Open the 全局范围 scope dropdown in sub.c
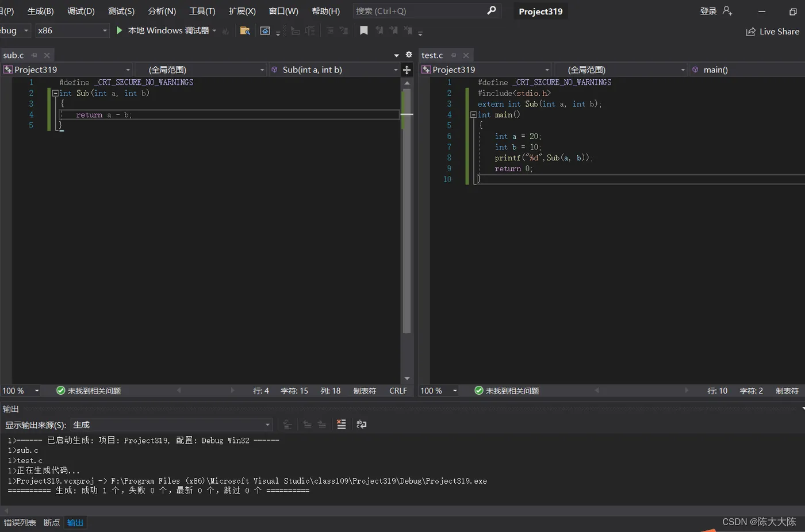 pos(201,70)
